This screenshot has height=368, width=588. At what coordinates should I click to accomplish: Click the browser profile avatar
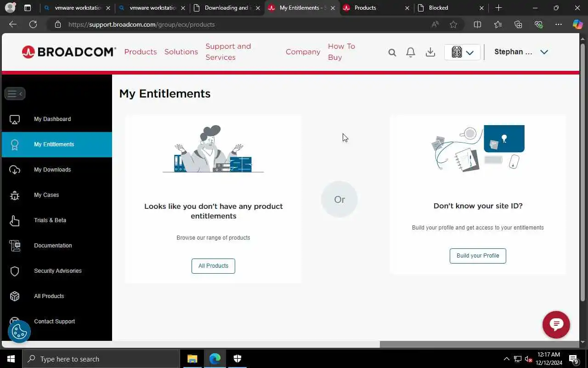pos(10,8)
